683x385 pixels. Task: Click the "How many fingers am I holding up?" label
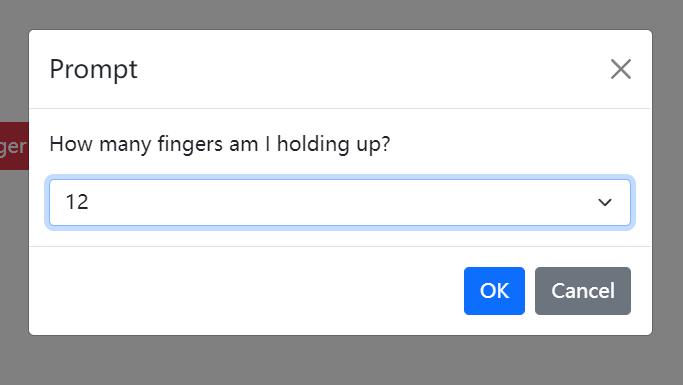click(220, 144)
